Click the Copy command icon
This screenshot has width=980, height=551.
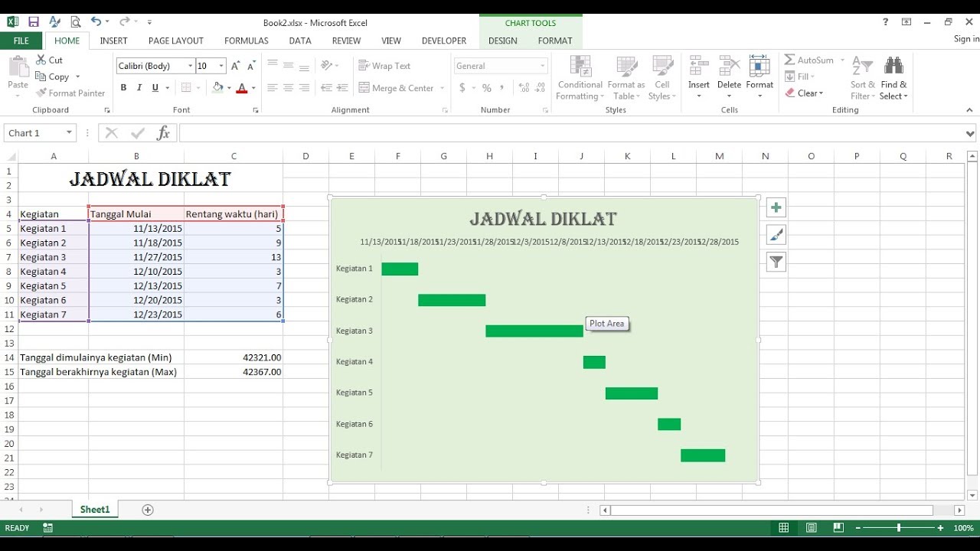click(41, 77)
